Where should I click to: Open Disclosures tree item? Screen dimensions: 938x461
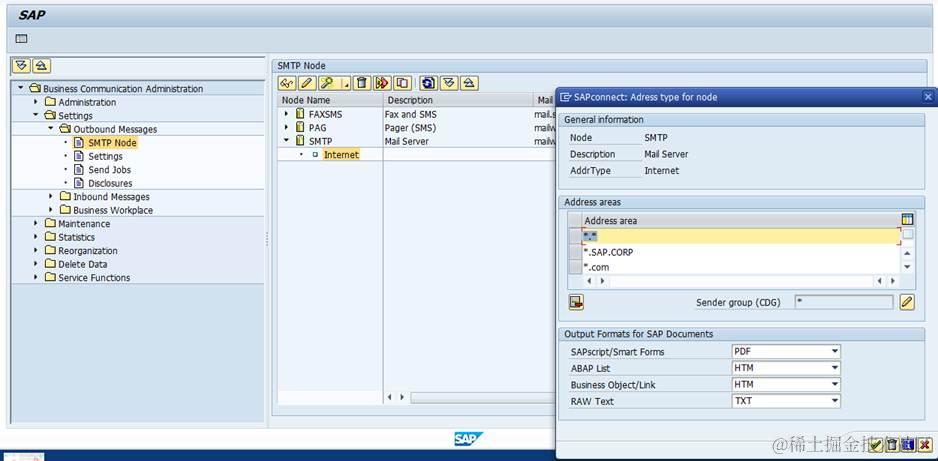click(110, 183)
